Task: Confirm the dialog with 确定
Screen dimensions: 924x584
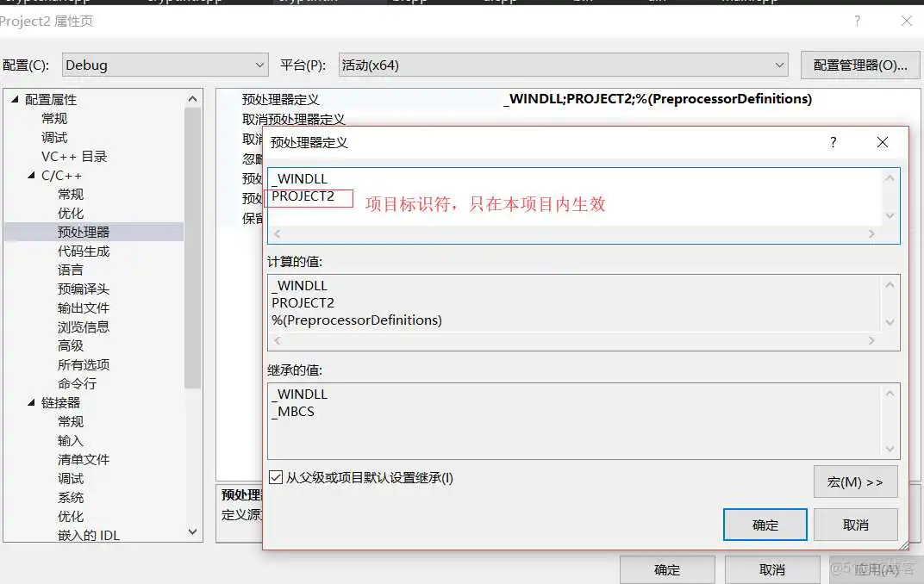Action: click(x=765, y=524)
